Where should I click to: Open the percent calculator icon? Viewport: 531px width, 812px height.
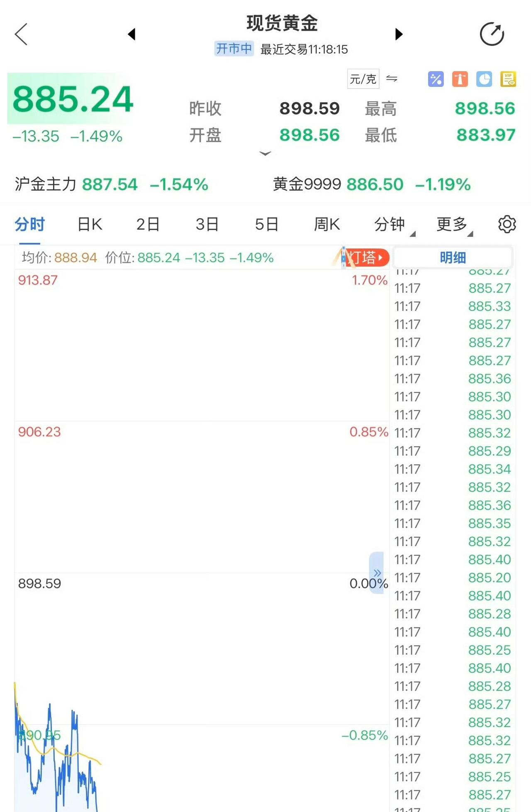tap(436, 79)
